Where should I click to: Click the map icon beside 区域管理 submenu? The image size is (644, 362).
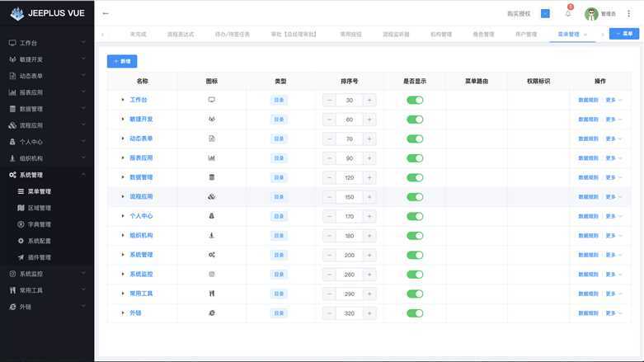click(21, 208)
